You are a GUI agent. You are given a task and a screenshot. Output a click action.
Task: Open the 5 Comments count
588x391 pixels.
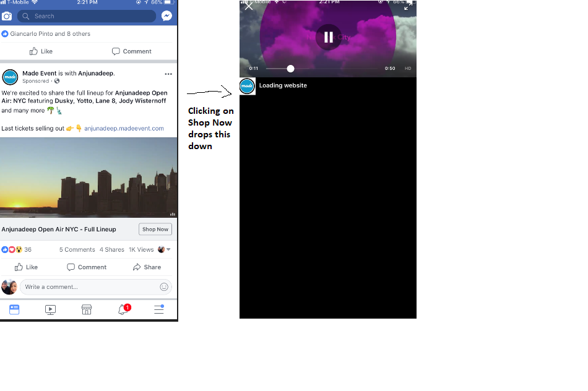[x=77, y=249]
